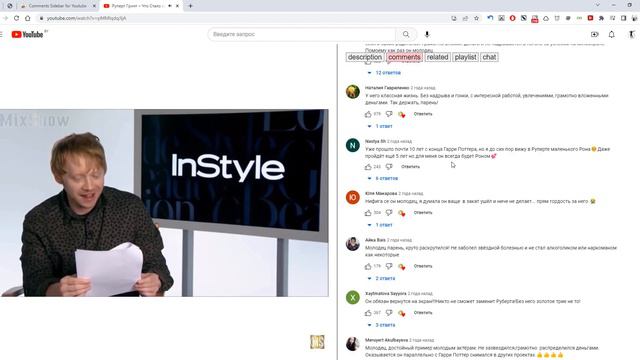
Task: Open Наталия Гавриленко's profile avatar
Action: coord(353,91)
